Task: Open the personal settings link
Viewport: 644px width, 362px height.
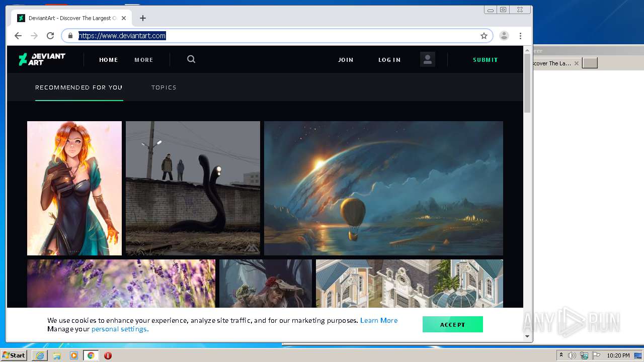Action: [x=120, y=329]
